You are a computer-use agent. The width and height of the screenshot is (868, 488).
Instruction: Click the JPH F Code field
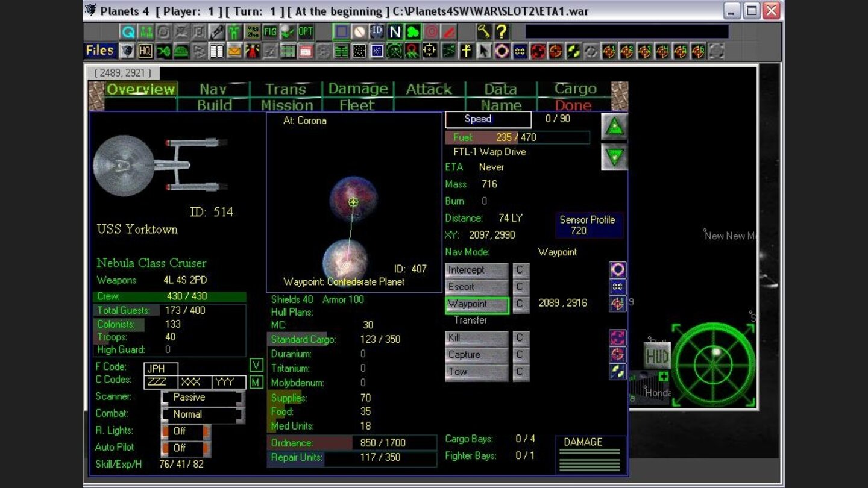161,369
